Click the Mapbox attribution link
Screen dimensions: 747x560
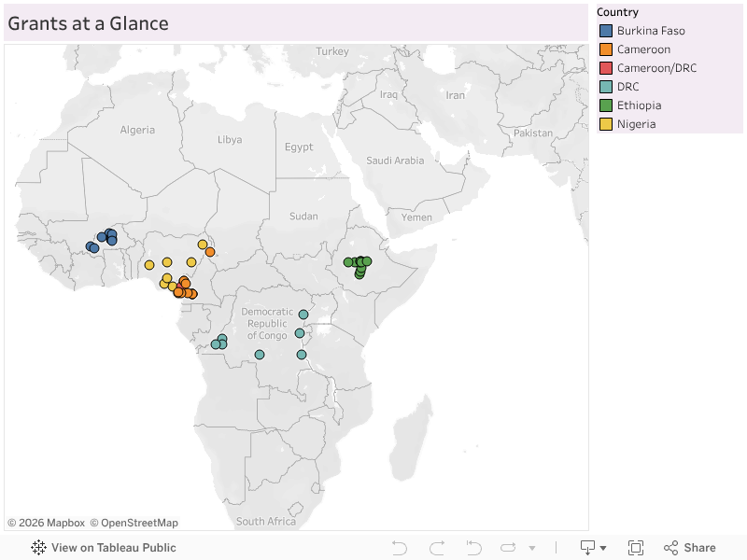(x=47, y=523)
